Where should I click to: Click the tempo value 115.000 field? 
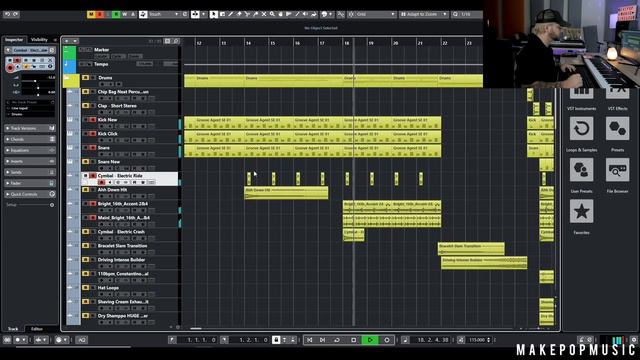(477, 340)
